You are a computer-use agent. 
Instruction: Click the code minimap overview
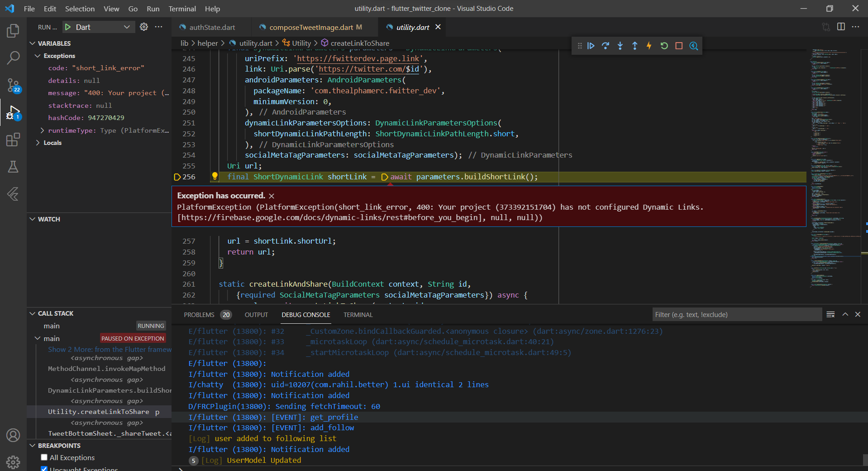(x=835, y=168)
